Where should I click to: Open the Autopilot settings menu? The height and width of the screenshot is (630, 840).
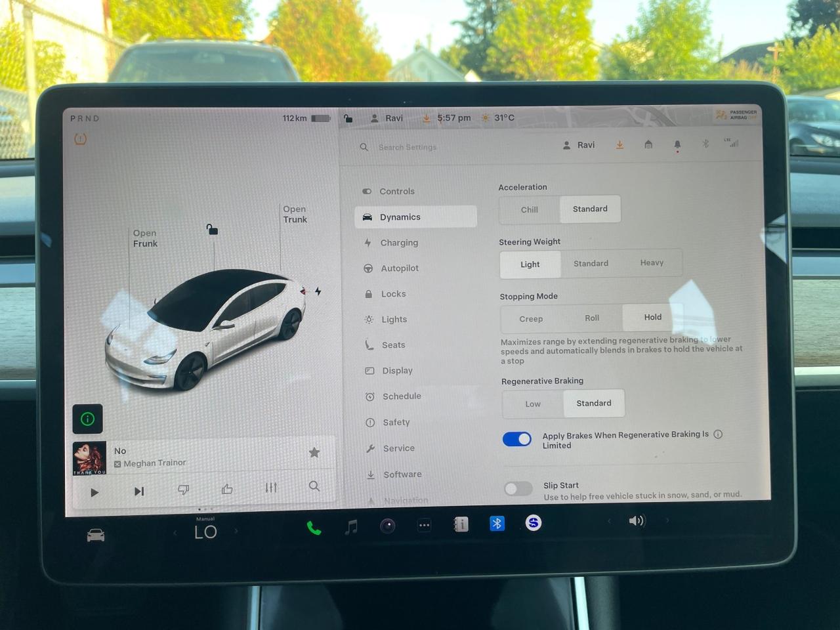[x=400, y=268]
